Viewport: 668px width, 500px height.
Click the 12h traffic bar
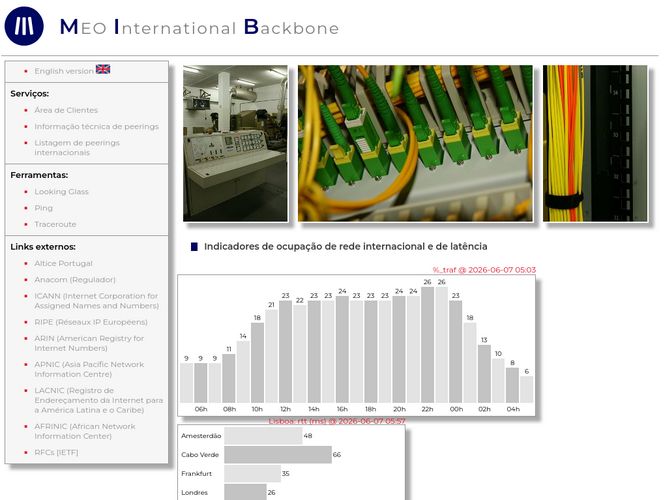point(285,352)
